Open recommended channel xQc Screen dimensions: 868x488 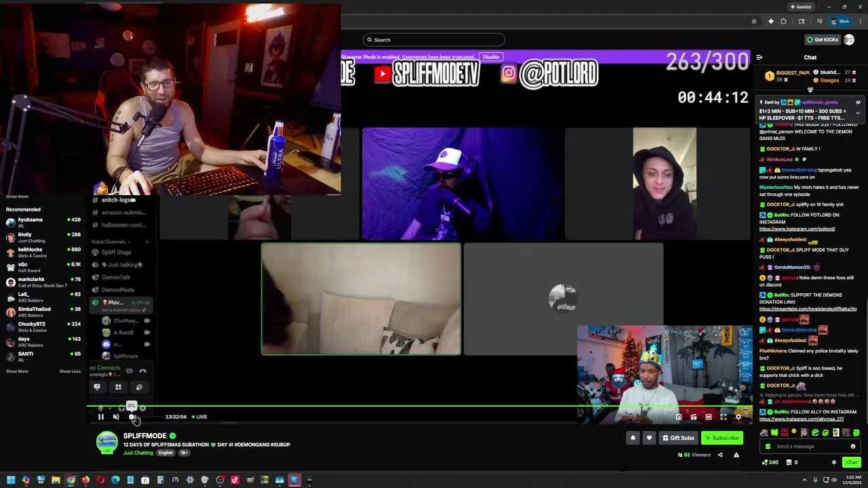click(43, 267)
